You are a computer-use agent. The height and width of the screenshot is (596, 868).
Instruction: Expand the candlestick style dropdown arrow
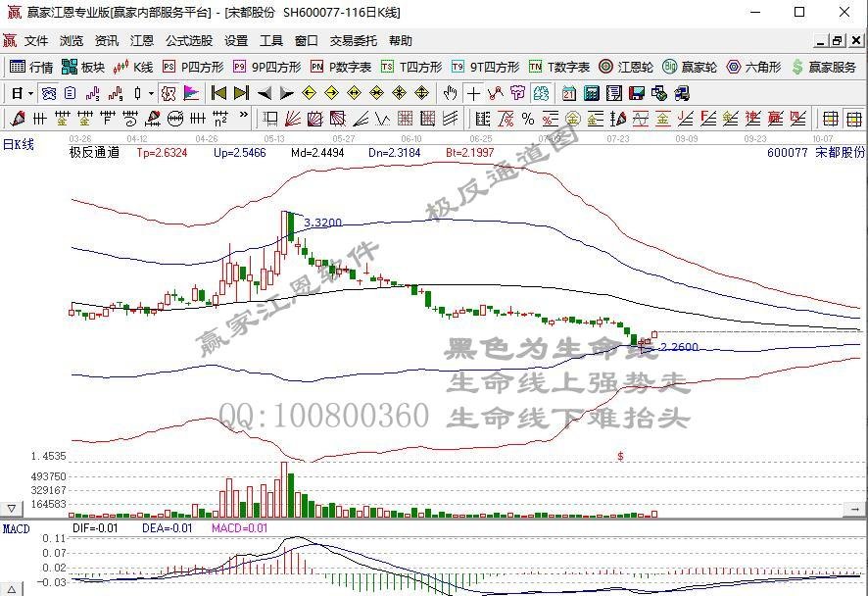coord(151,93)
